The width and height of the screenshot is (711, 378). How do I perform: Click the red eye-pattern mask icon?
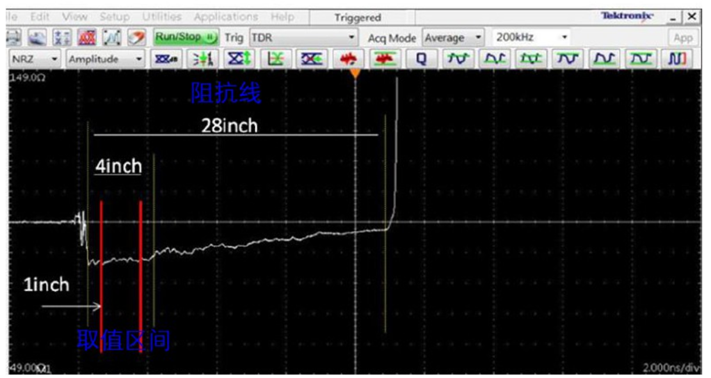click(87, 38)
